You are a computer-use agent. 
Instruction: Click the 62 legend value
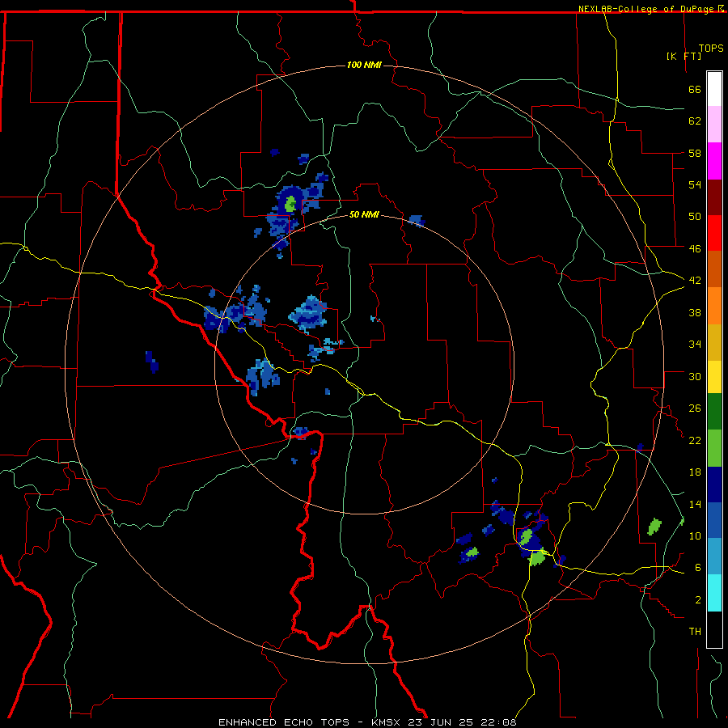[x=695, y=121]
